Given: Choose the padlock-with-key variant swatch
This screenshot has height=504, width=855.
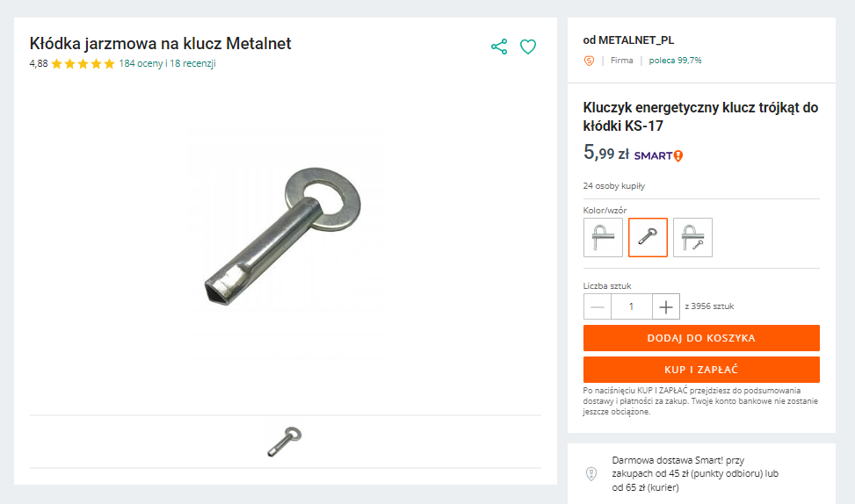Looking at the screenshot, I should click(692, 237).
